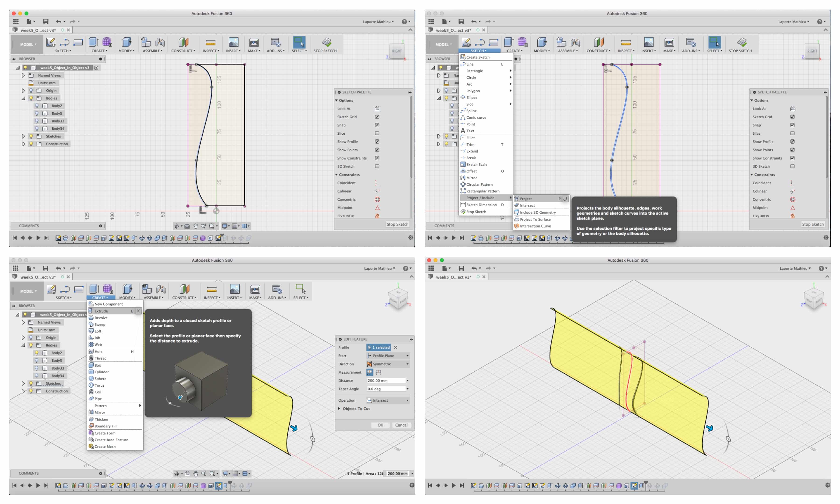Click MAKE 3D print icon in top-left window
Screen dimensions: 840x504
pyautogui.click(x=254, y=42)
